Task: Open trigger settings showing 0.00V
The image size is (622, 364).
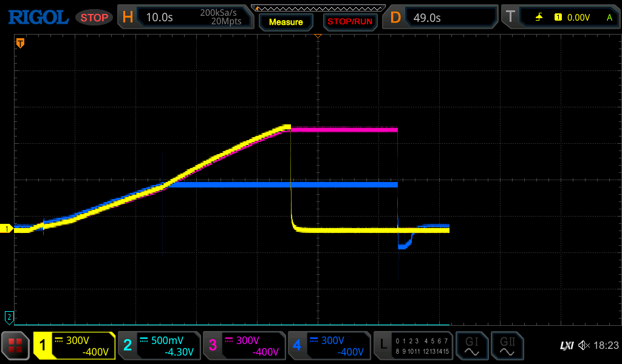Action: click(559, 18)
